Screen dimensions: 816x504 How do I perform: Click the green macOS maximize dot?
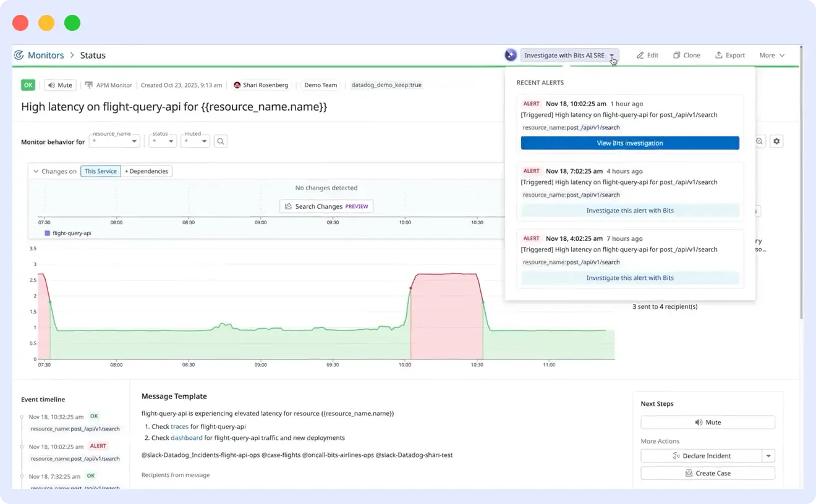tap(72, 23)
